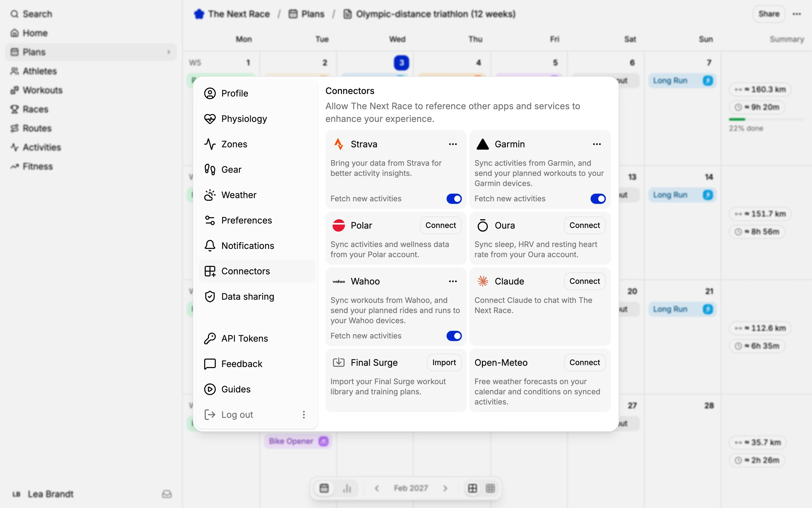Select the Zones settings entry
Viewport: 812px width, 508px height.
[257, 144]
